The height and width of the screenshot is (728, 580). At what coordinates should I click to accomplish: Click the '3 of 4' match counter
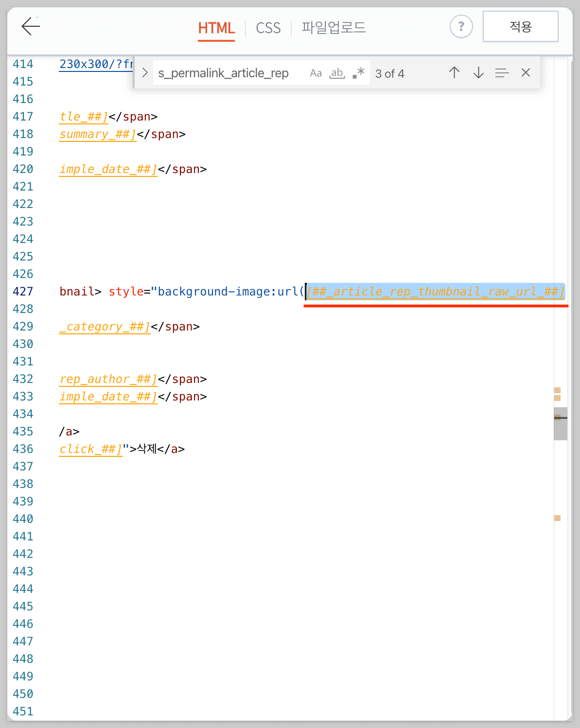point(390,74)
